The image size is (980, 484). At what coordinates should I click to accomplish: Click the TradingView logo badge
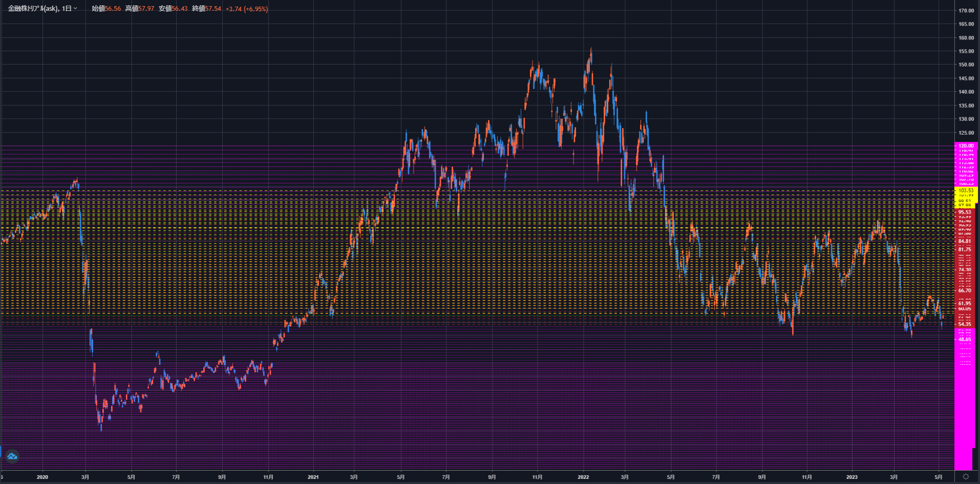pyautogui.click(x=12, y=456)
